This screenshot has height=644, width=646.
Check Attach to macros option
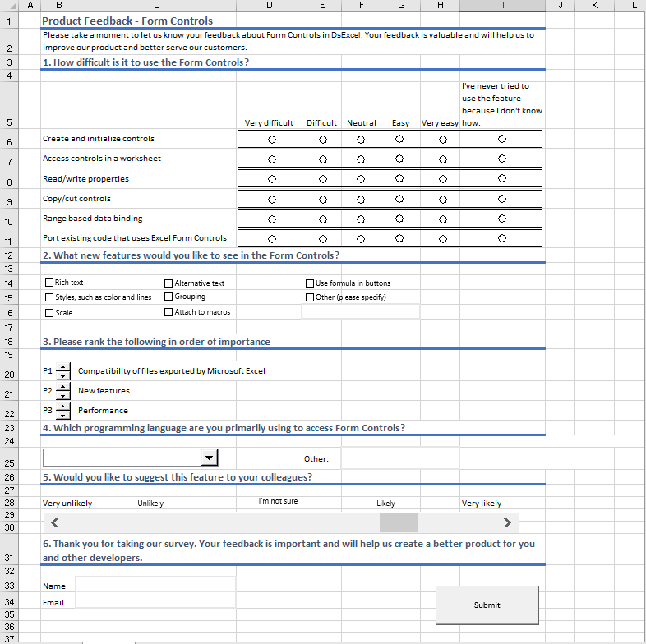pos(168,312)
